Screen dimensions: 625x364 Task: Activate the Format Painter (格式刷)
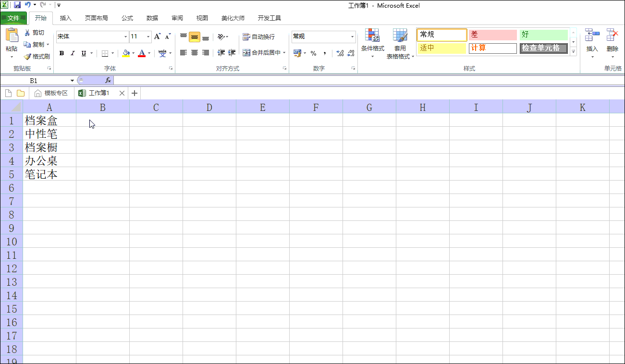pos(37,57)
